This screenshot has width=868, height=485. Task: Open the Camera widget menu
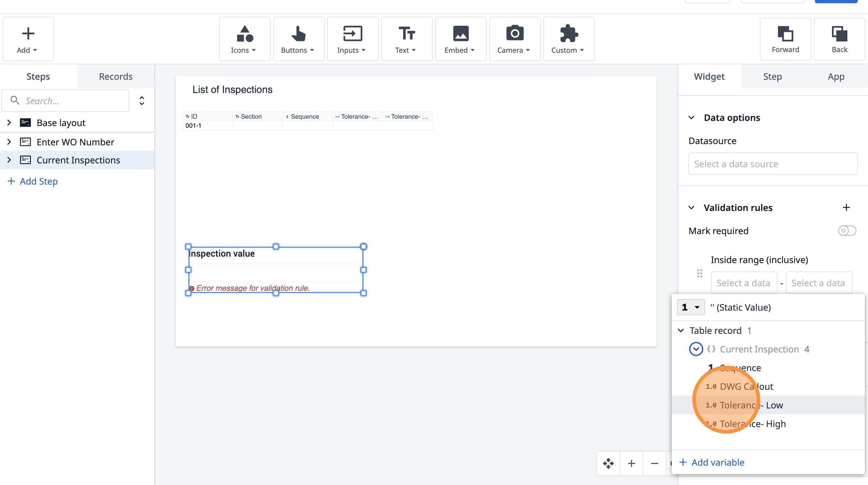514,39
